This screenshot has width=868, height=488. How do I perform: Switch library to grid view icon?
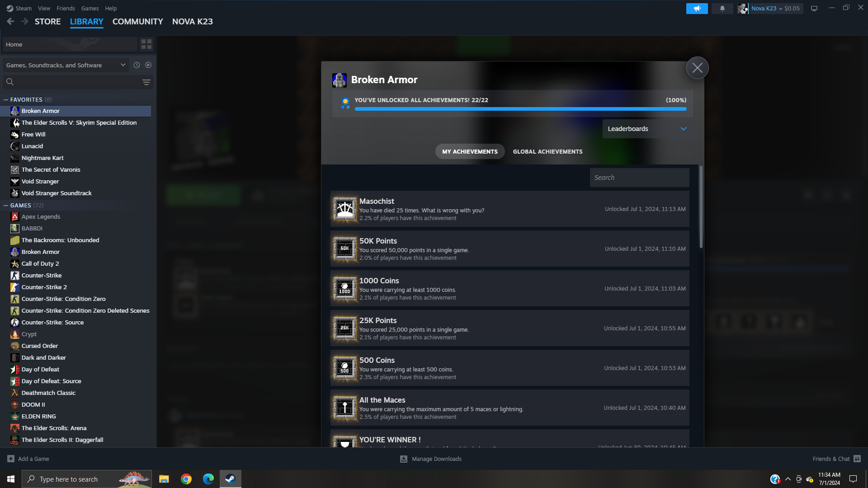[x=146, y=44]
